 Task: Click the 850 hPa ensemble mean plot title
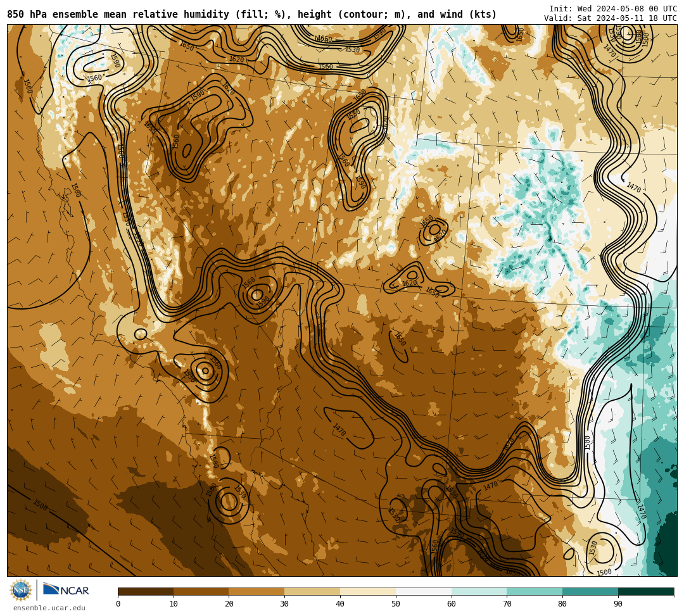[251, 15]
